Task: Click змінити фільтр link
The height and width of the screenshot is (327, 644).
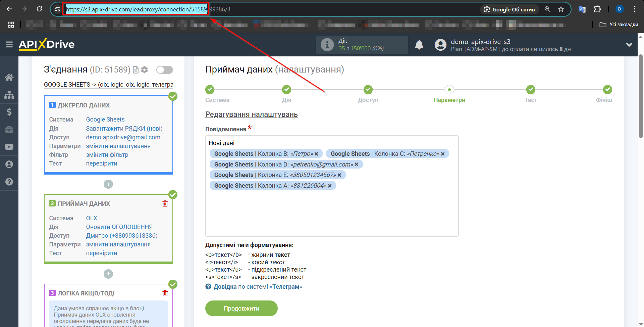Action: click(107, 155)
